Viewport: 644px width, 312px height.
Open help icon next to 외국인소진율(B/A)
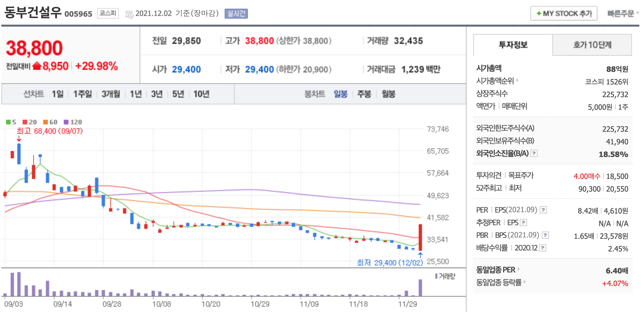click(534, 153)
